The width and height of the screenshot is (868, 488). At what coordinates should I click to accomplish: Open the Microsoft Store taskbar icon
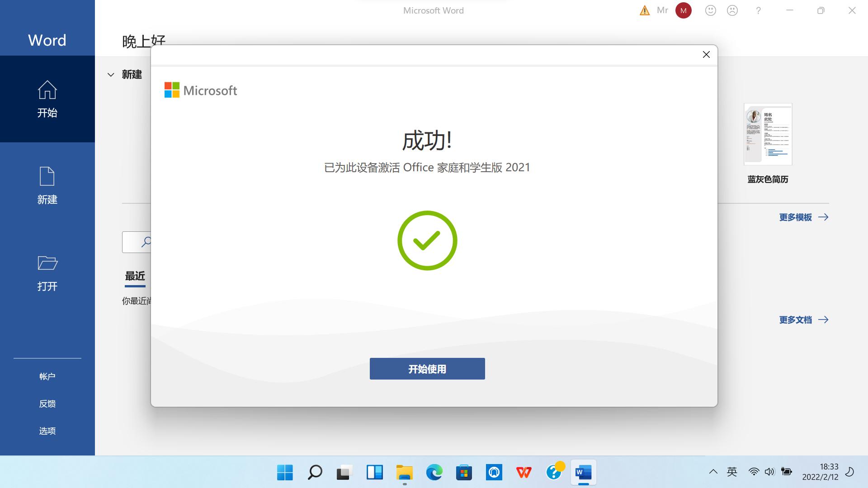click(x=464, y=473)
